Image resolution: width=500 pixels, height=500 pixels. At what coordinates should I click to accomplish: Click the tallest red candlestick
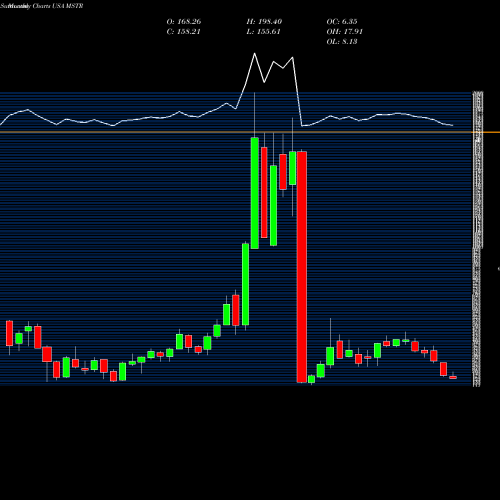(302, 267)
